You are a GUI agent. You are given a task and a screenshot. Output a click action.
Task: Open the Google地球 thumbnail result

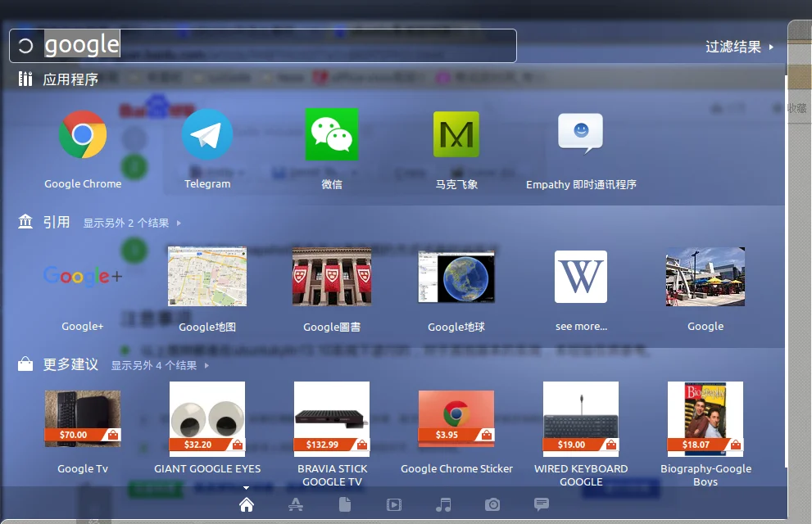[456, 277]
